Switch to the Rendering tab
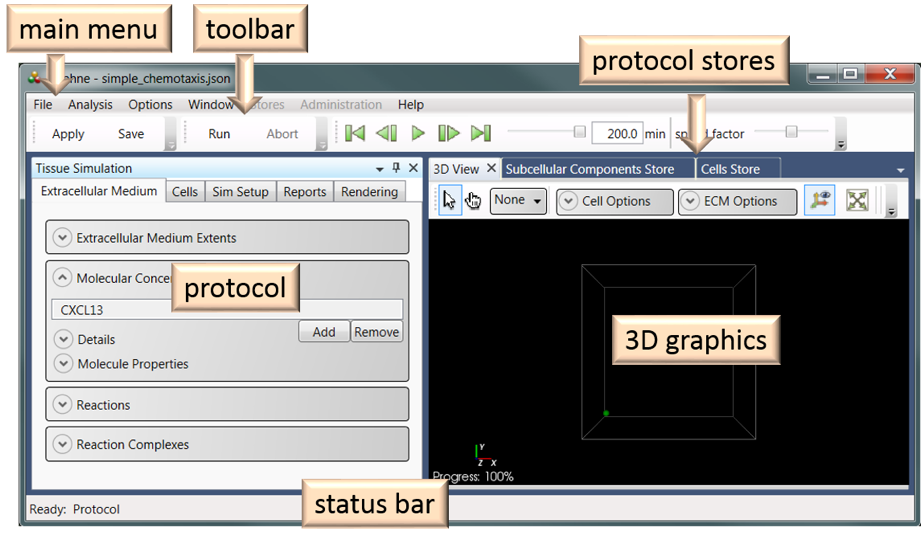This screenshot has width=921, height=540. click(369, 192)
